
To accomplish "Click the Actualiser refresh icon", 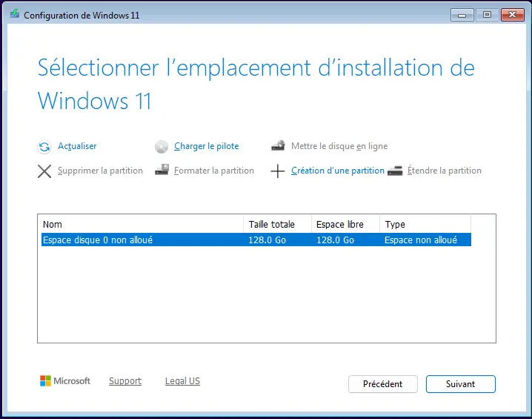I will [x=44, y=147].
